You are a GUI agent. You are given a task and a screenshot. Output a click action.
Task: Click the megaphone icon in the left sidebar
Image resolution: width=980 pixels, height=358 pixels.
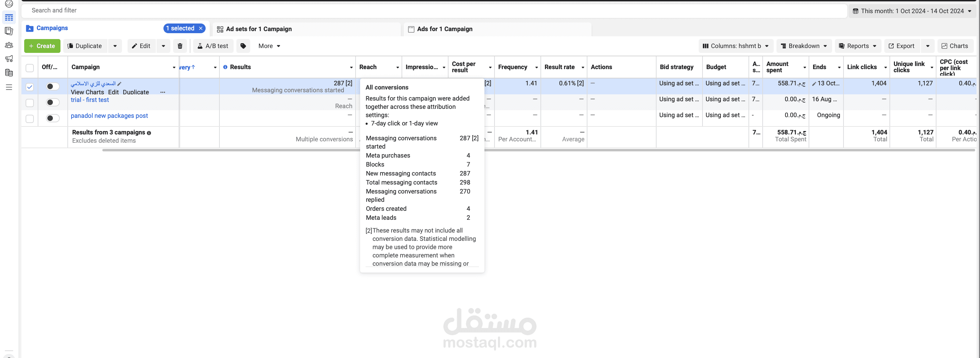9,59
